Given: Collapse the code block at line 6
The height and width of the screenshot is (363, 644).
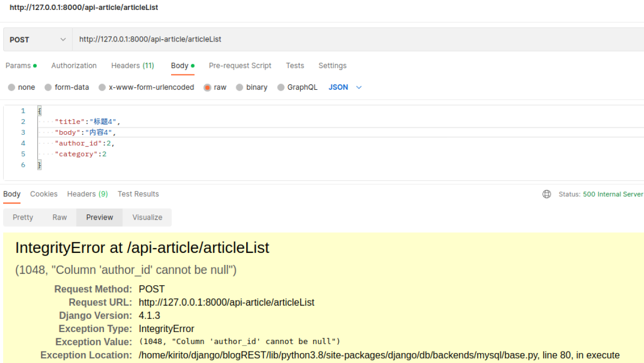Looking at the screenshot, I should point(39,164).
